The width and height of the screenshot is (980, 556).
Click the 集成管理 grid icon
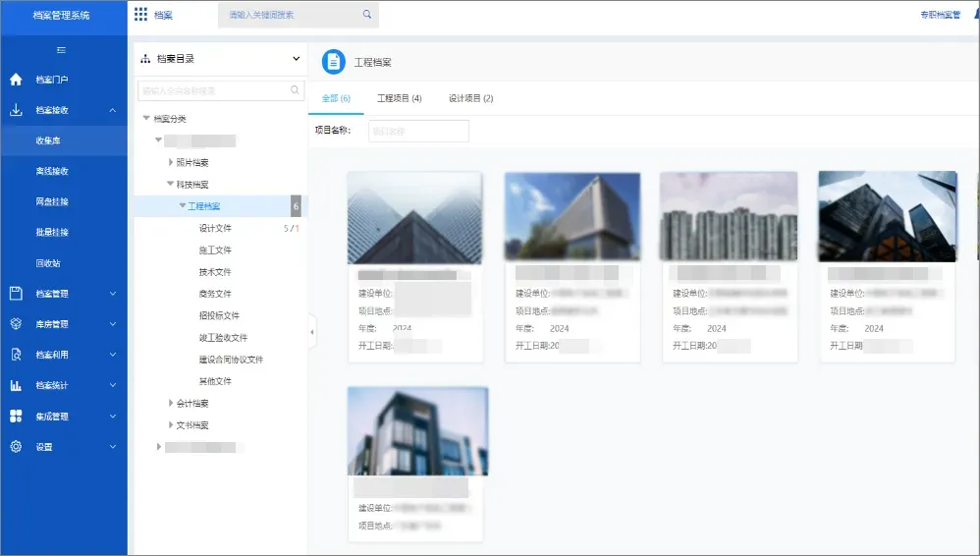(x=17, y=416)
